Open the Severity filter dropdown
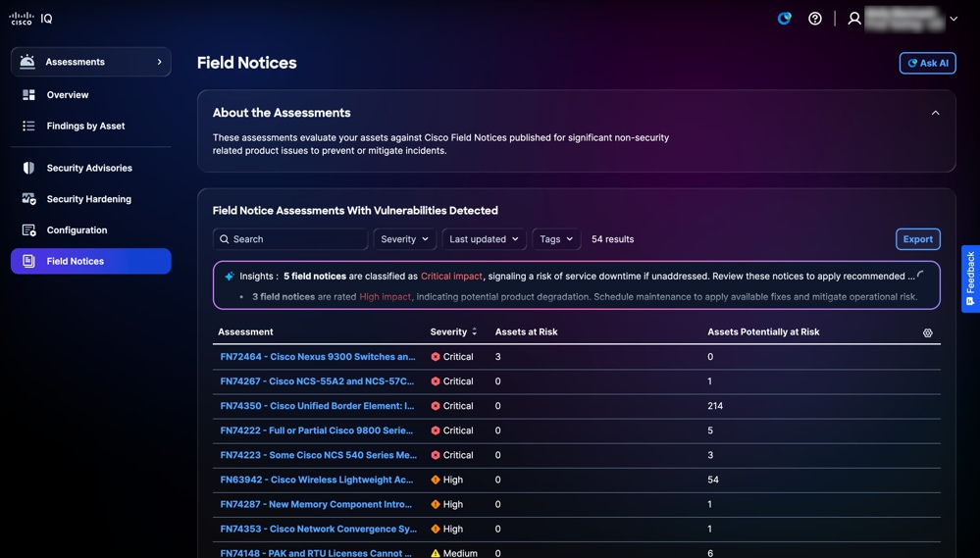This screenshot has width=980, height=558. (404, 239)
